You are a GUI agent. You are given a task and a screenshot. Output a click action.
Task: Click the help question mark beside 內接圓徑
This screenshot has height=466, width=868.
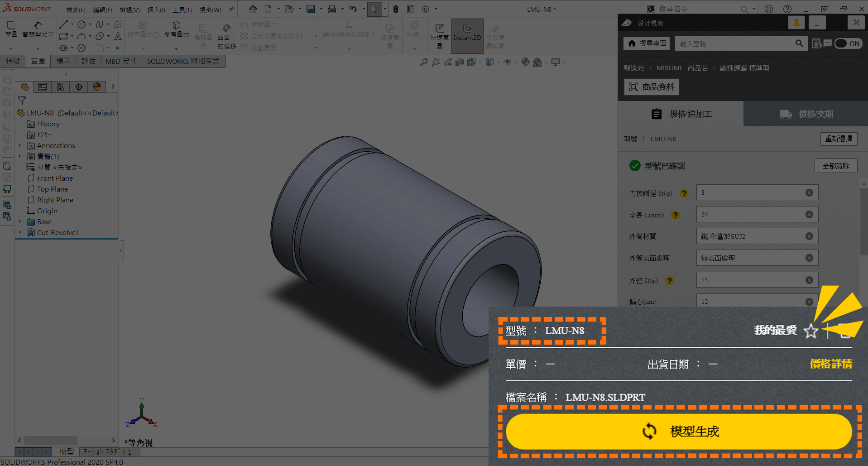click(684, 193)
